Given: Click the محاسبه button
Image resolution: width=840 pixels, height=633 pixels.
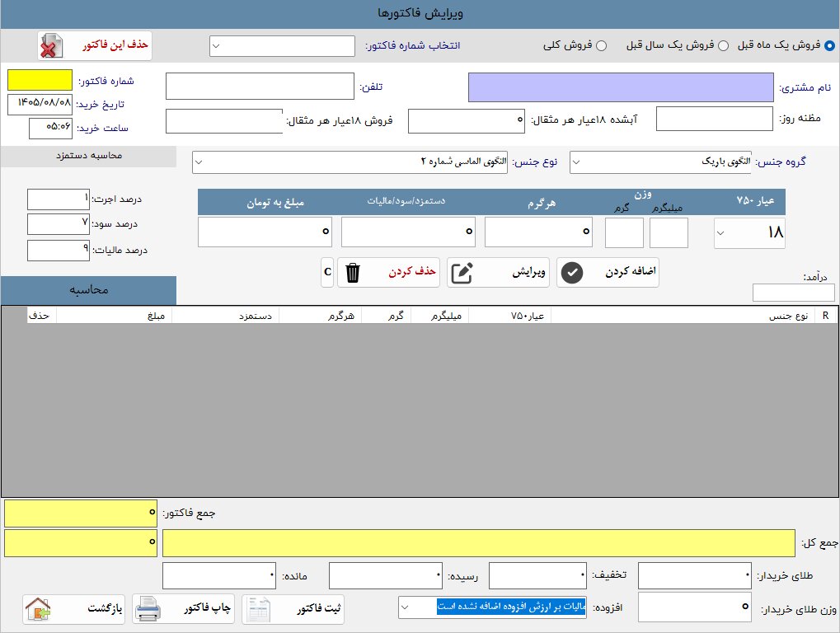Looking at the screenshot, I should pyautogui.click(x=88, y=290).
